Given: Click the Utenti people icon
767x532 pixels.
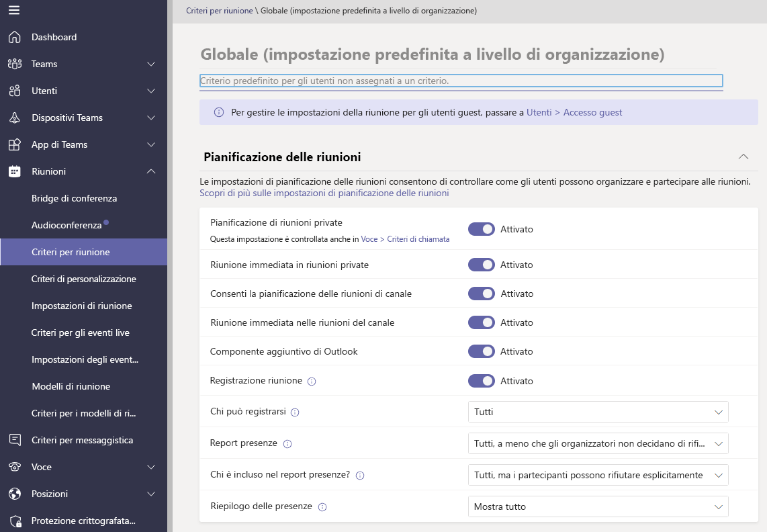Looking at the screenshot, I should pos(14,91).
